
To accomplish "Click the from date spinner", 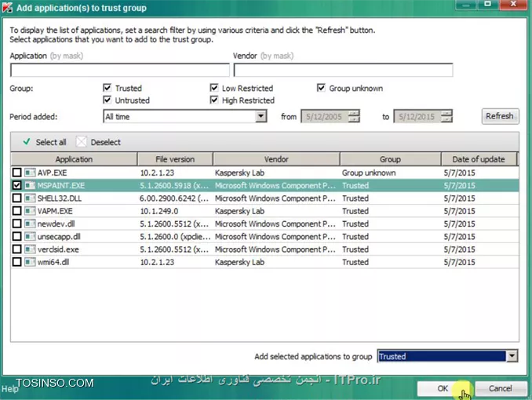I will (354, 116).
